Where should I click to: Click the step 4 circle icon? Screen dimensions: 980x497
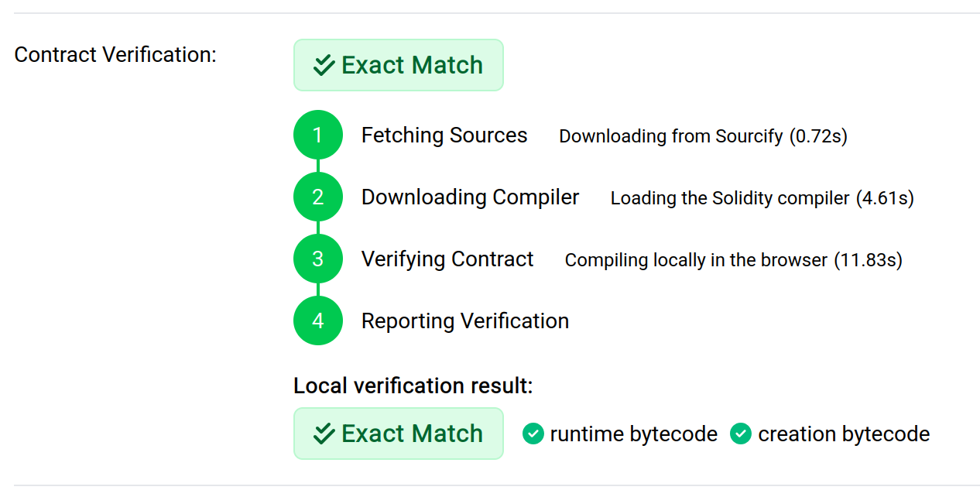[317, 321]
